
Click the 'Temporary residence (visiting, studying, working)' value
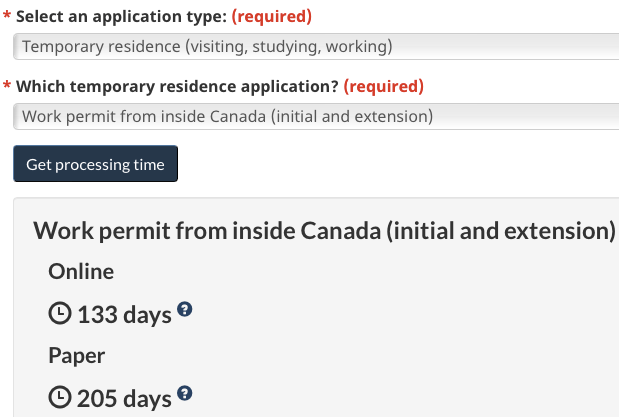[207, 47]
